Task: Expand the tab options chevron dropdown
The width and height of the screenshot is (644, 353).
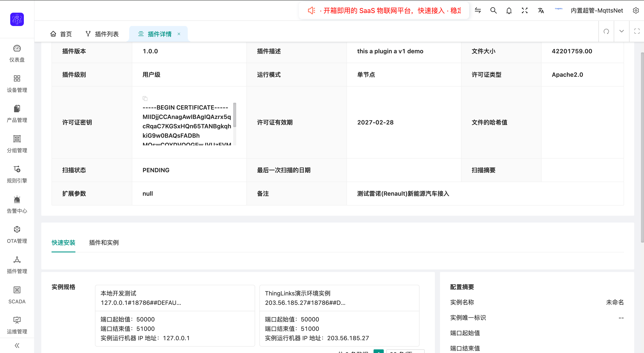Action: (621, 31)
